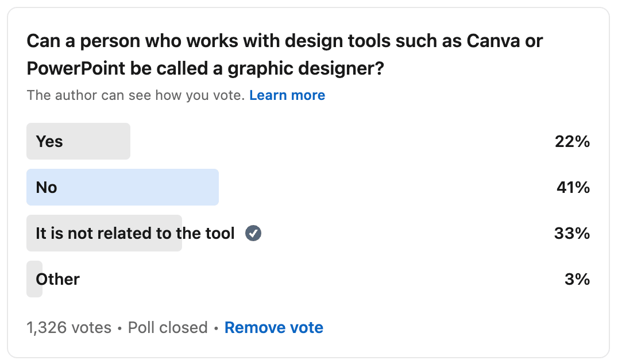This screenshot has height=364, width=618.
Task: Open the 1,326 votes count
Action: 69,327
